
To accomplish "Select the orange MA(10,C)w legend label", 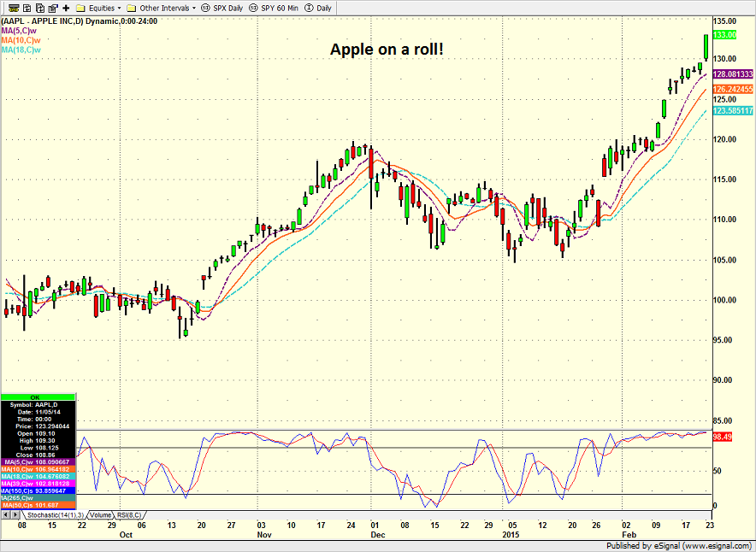I will point(21,40).
